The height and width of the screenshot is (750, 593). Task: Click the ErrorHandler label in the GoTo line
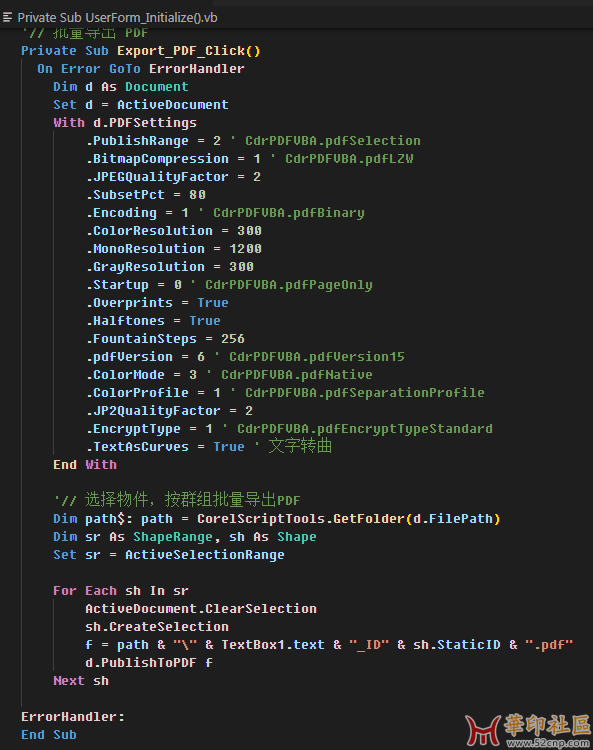coord(197,69)
